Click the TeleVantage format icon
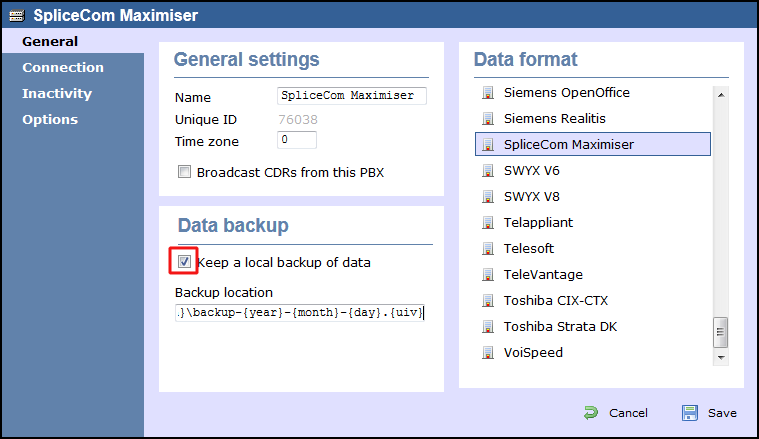 (488, 275)
